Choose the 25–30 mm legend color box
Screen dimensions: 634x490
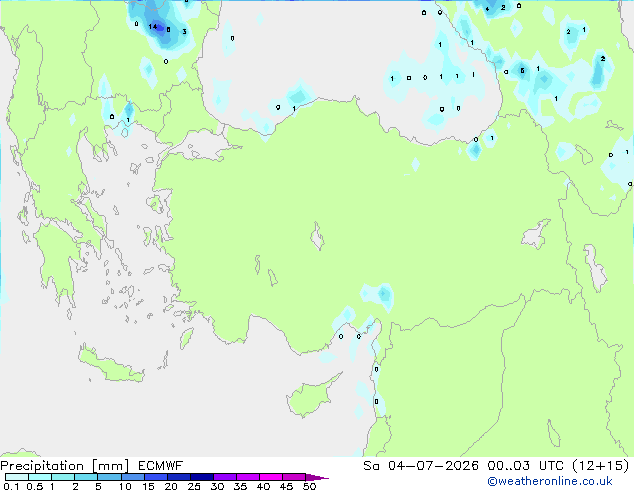201,477
